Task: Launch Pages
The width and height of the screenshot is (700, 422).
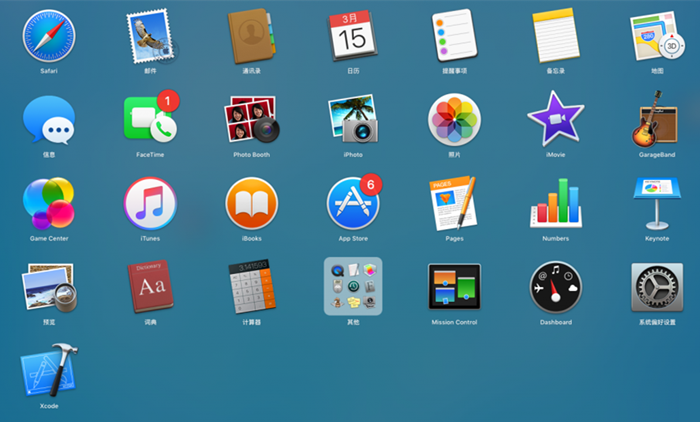Action: pos(454,203)
